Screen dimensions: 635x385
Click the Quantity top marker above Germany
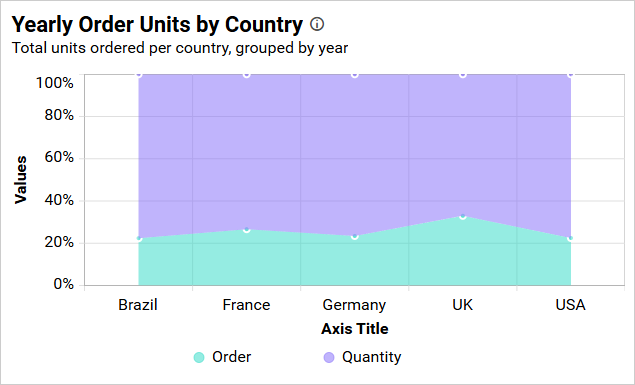point(355,74)
